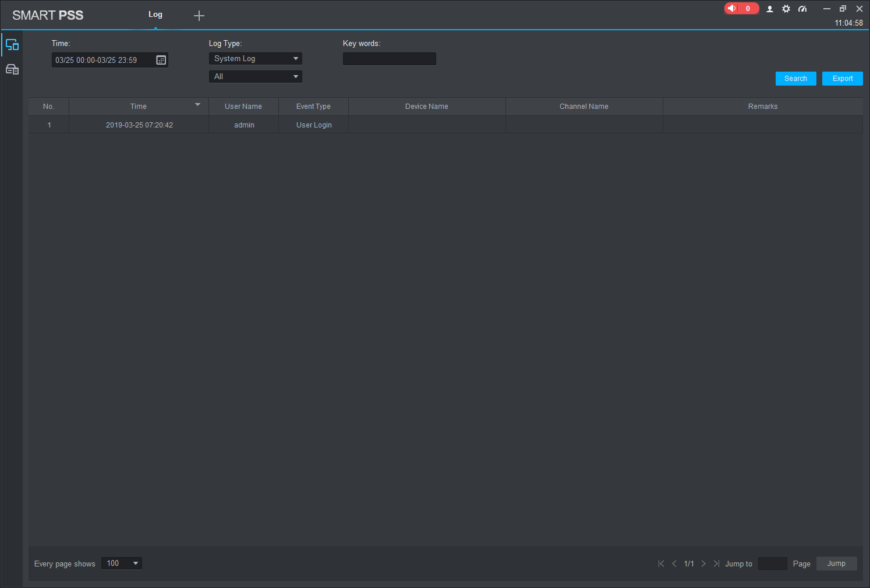870x588 pixels.
Task: Open the calendar time picker icon
Action: click(x=161, y=60)
